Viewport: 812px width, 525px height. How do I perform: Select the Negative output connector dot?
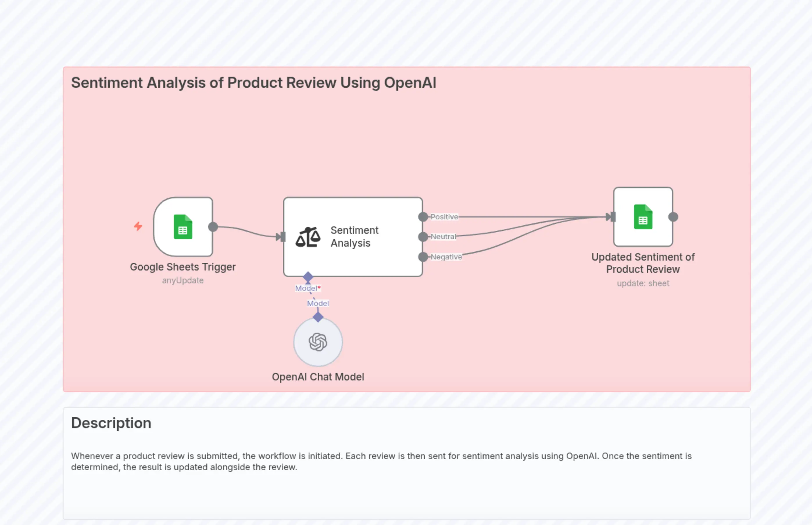click(x=423, y=257)
